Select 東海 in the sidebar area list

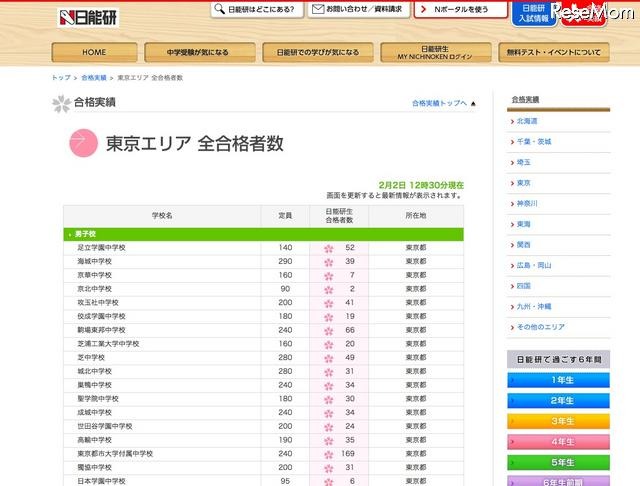(524, 224)
